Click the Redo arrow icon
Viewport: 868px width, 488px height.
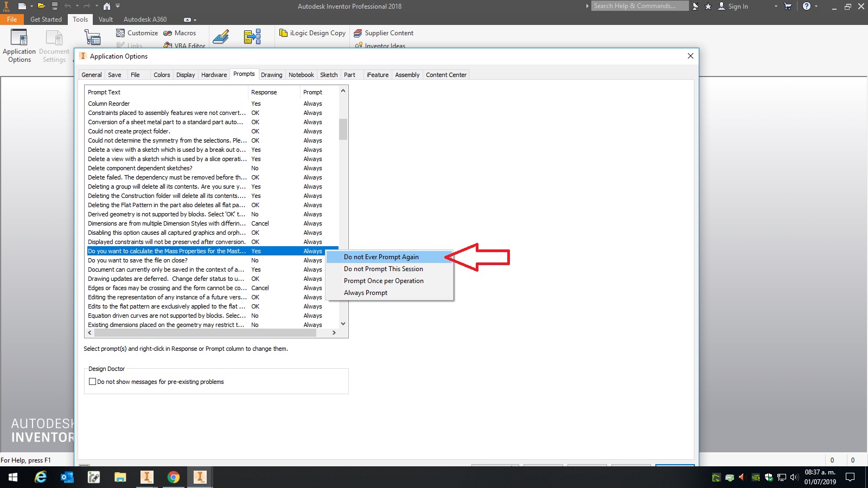[86, 6]
